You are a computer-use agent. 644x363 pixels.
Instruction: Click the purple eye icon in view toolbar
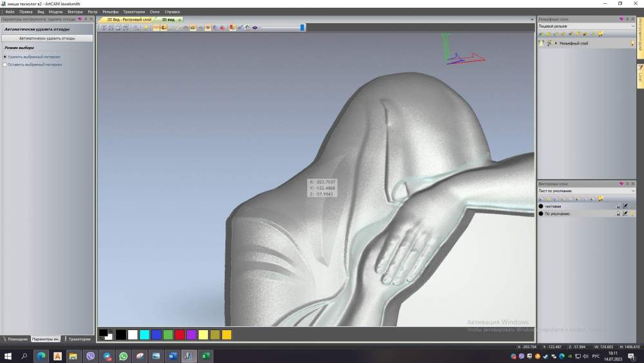[x=255, y=28]
